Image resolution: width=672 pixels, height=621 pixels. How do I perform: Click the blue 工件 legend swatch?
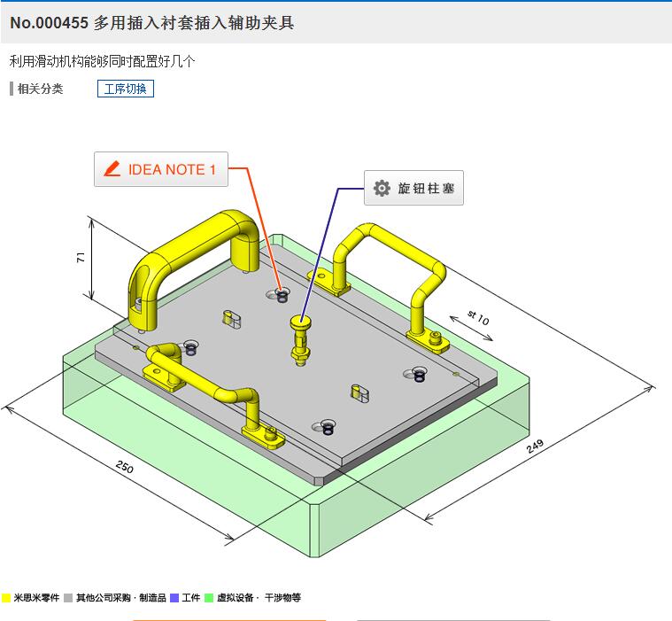click(x=174, y=597)
